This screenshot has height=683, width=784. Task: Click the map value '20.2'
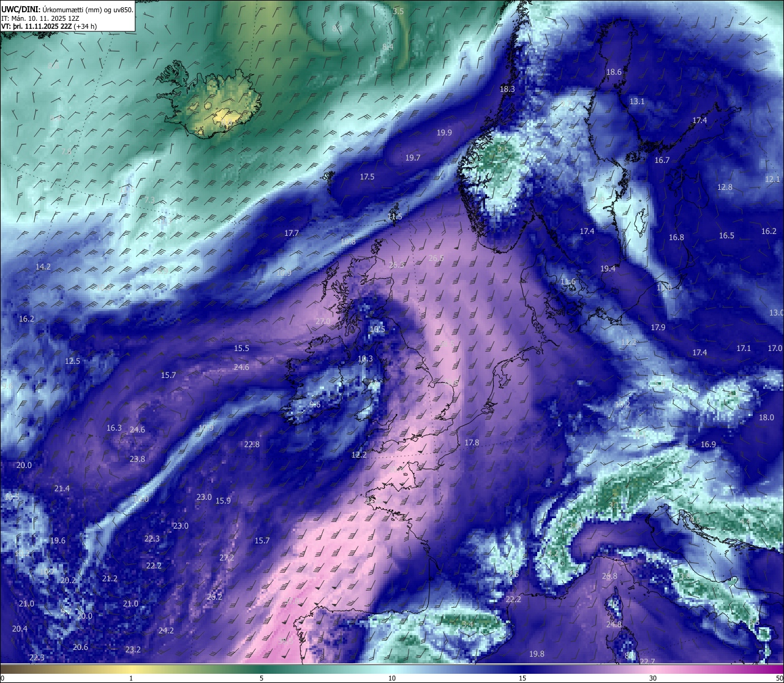click(x=68, y=580)
